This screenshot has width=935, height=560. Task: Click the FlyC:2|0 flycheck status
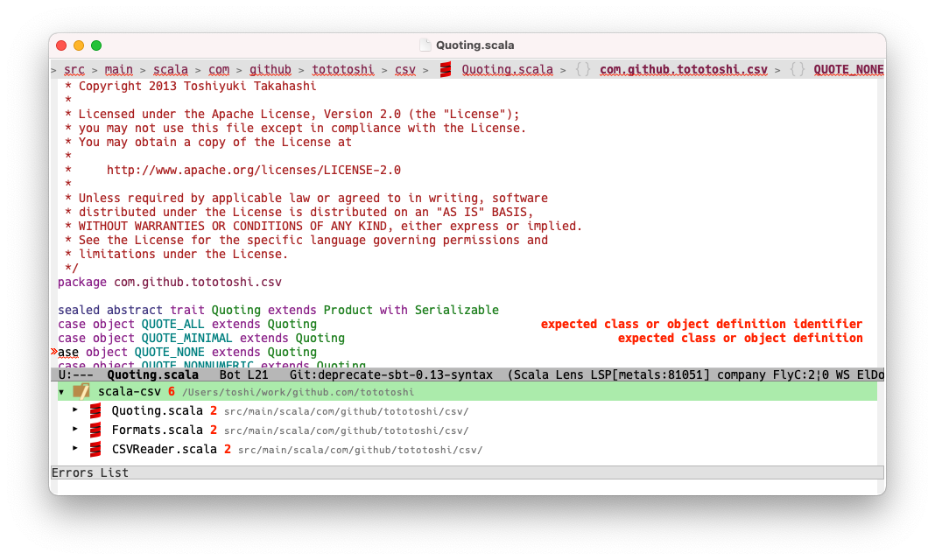coord(801,374)
